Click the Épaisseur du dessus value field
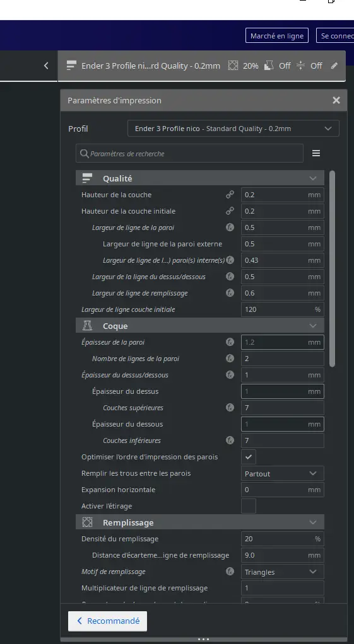 [x=283, y=391]
